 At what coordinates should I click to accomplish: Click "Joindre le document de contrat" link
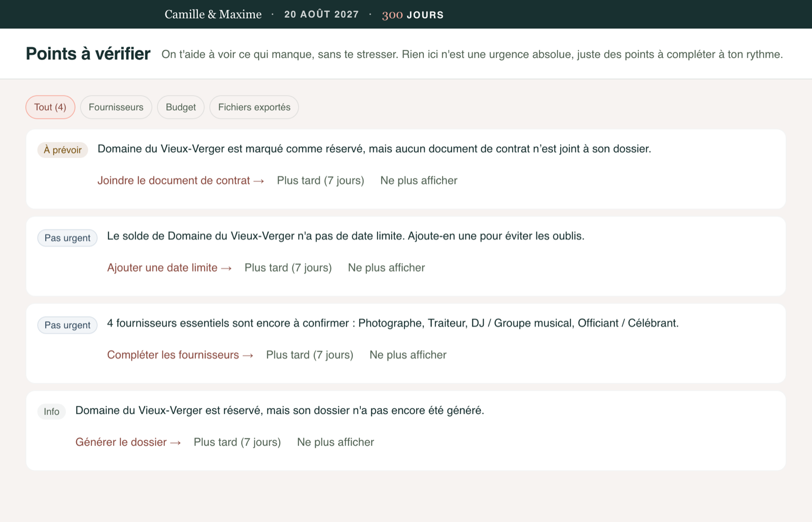[181, 181]
